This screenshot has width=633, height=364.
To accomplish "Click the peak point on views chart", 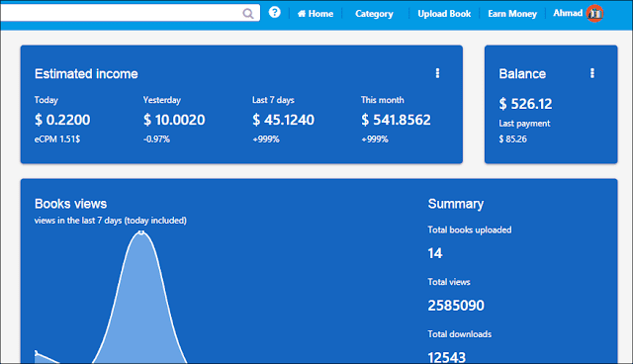I will 140,232.
